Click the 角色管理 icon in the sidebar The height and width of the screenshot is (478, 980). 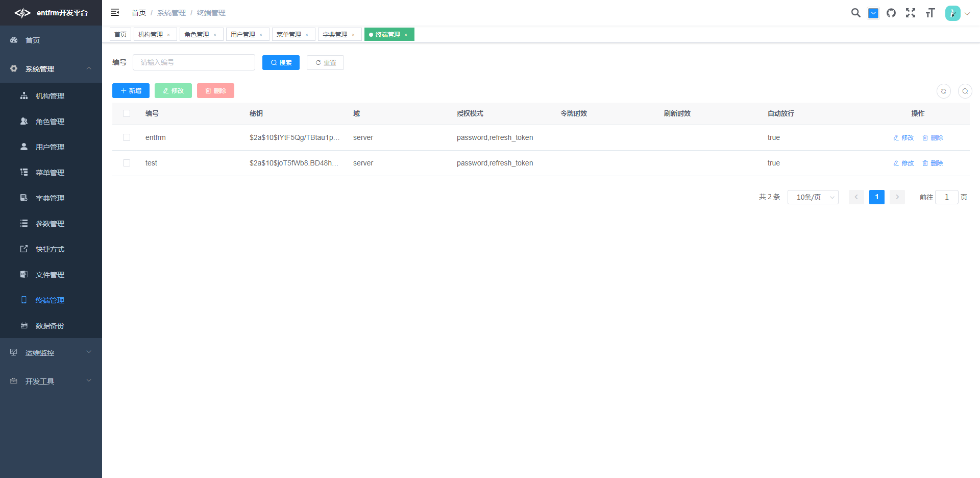coord(24,121)
